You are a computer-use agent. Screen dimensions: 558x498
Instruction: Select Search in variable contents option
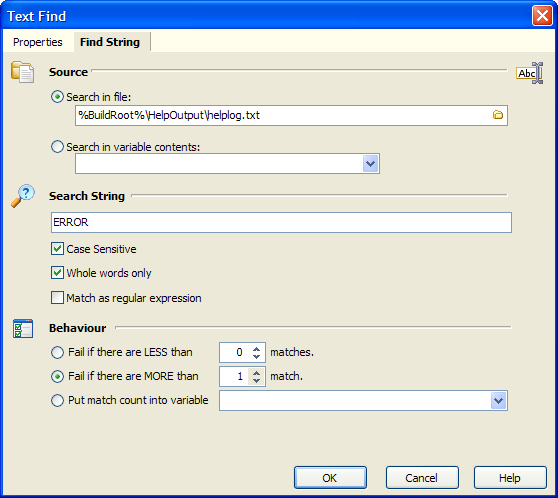point(57,147)
